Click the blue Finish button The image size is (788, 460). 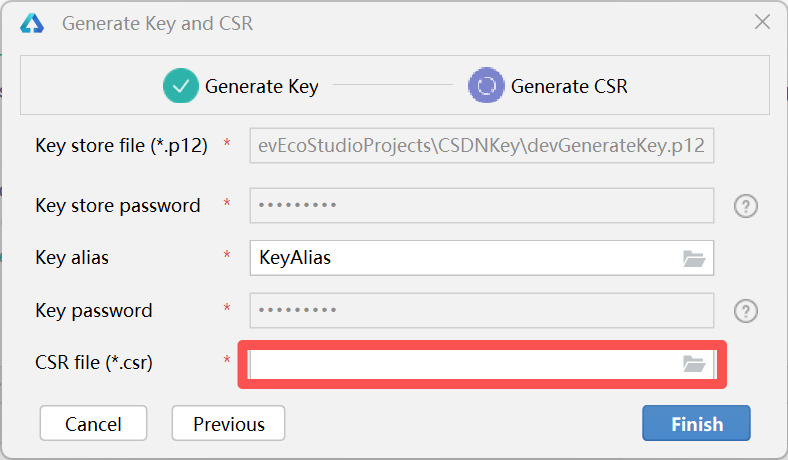(697, 423)
